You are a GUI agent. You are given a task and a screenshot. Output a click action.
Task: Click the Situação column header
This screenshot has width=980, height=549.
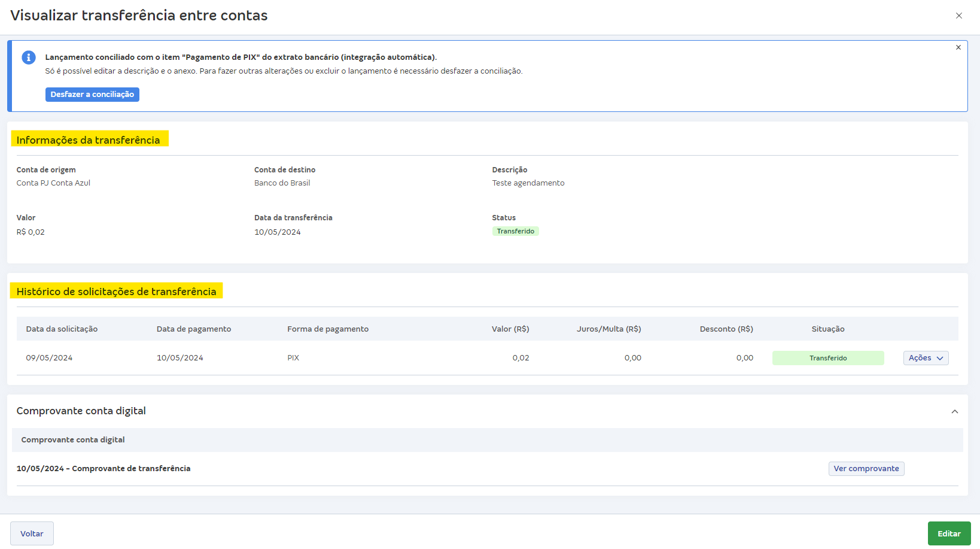pyautogui.click(x=827, y=329)
